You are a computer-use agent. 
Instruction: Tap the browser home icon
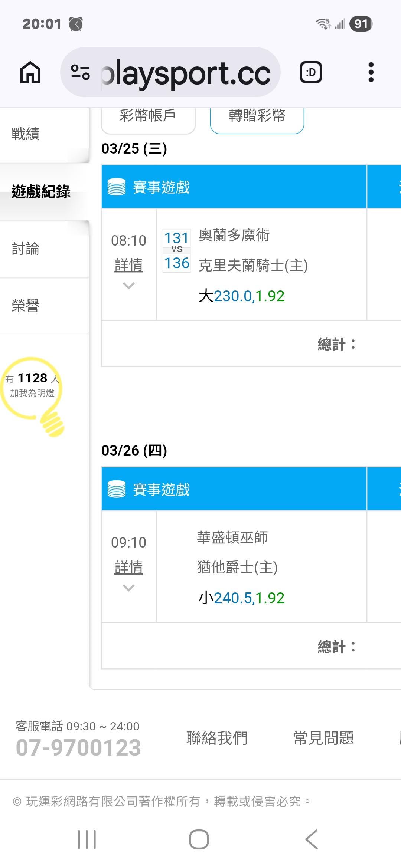[x=30, y=72]
